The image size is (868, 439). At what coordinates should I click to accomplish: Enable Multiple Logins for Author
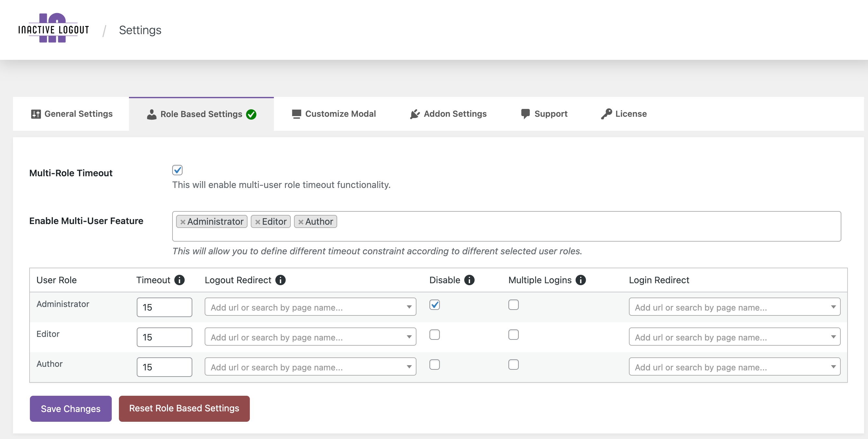tap(513, 365)
